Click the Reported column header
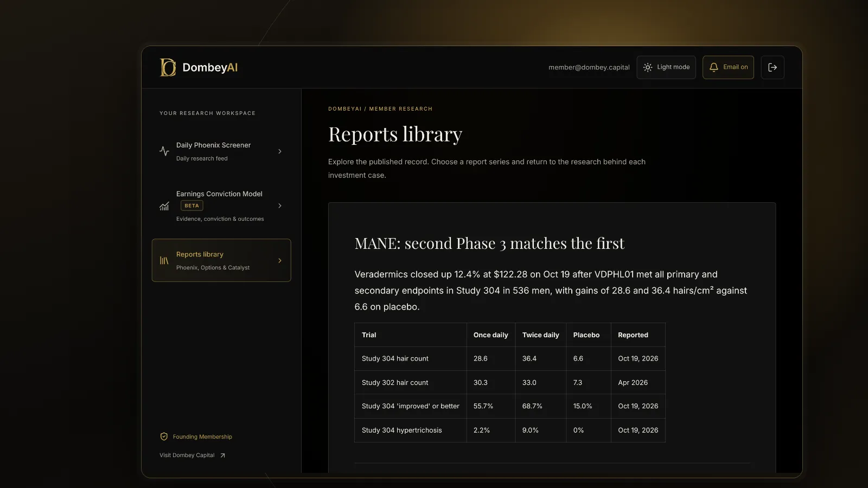The image size is (868, 488). [x=633, y=335]
